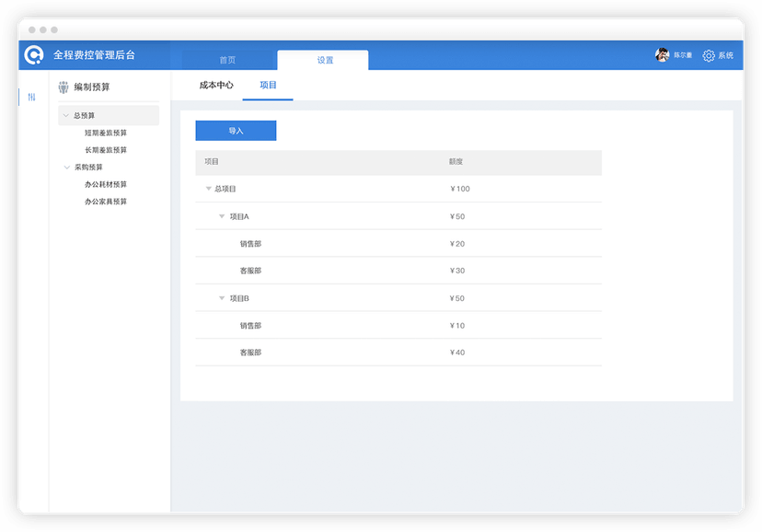Viewport: 762px width, 532px height.
Task: Select 办公耗材预算 tree item
Action: pos(106,184)
